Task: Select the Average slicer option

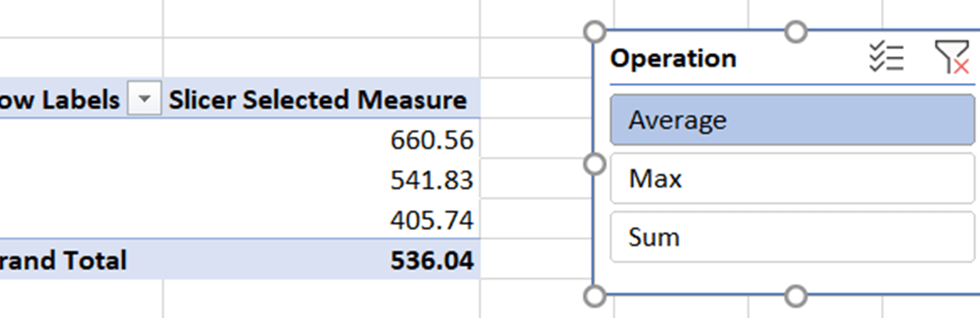Action: pyautogui.click(x=792, y=120)
